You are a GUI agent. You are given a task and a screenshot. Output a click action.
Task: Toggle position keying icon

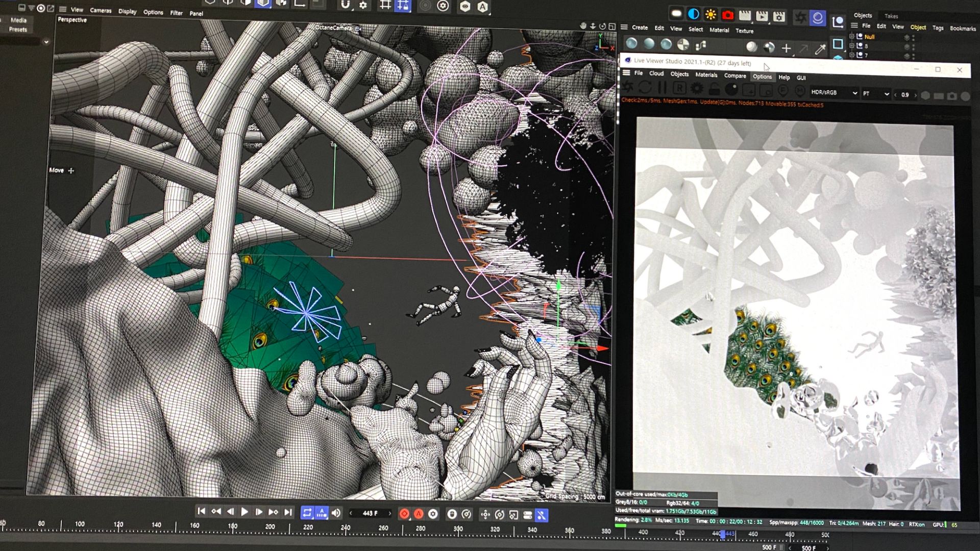click(485, 515)
